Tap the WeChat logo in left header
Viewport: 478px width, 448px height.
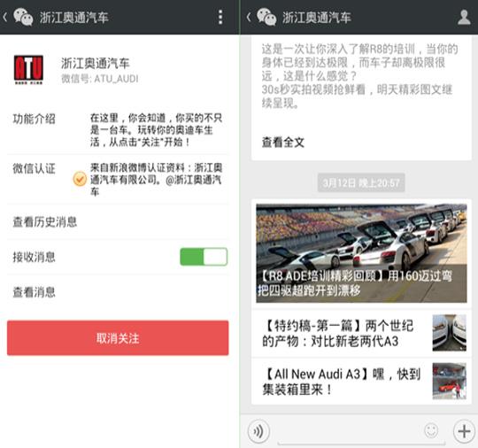(x=23, y=17)
